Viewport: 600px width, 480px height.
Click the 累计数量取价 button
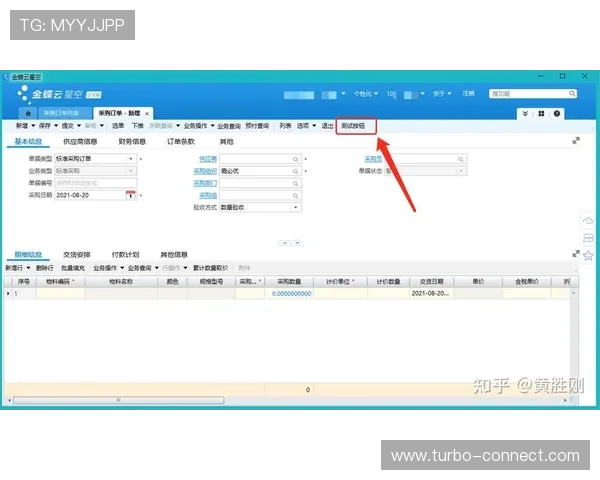click(x=210, y=268)
